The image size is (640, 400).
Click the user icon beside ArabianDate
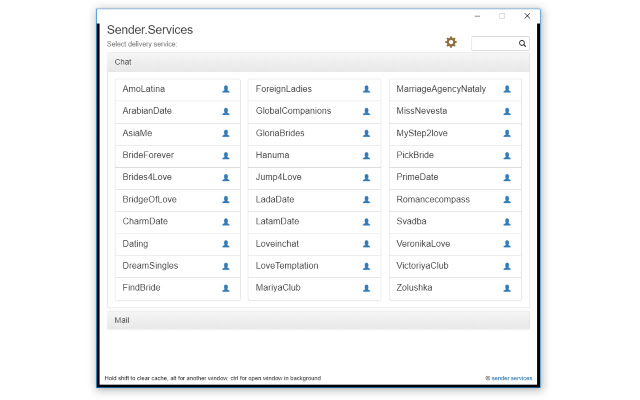pos(226,111)
